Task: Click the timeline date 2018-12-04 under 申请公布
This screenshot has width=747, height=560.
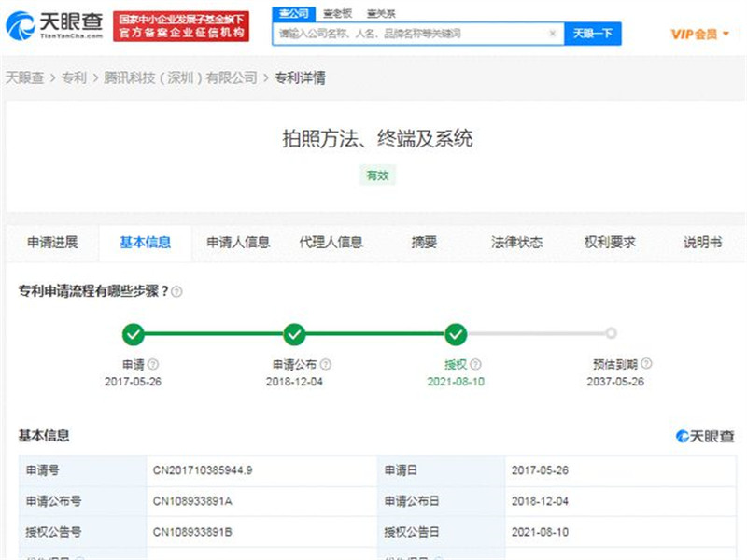Action: pos(294,382)
